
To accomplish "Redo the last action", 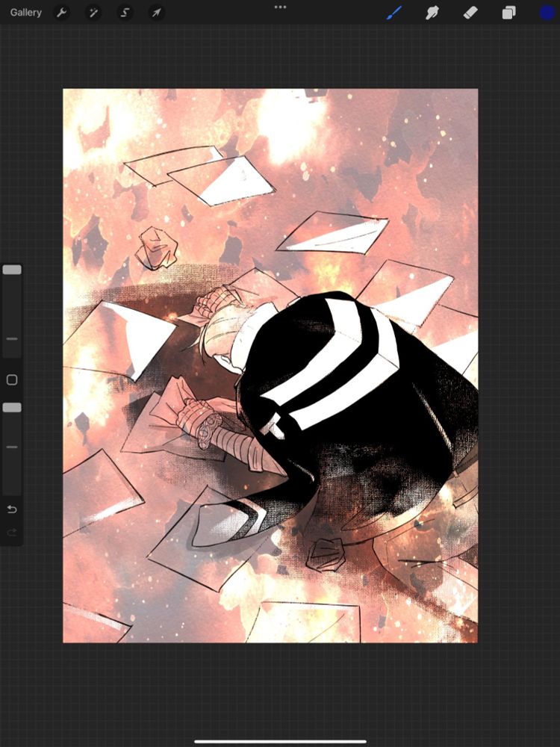I will coord(12,532).
